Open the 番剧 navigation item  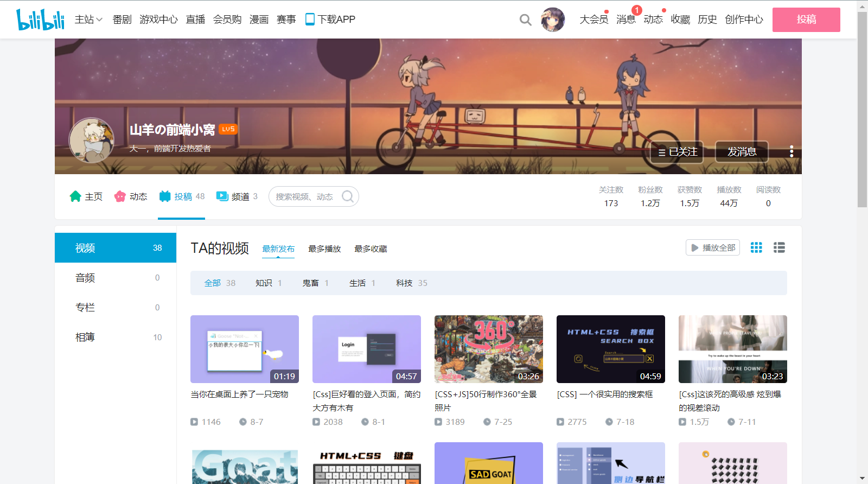tap(122, 20)
